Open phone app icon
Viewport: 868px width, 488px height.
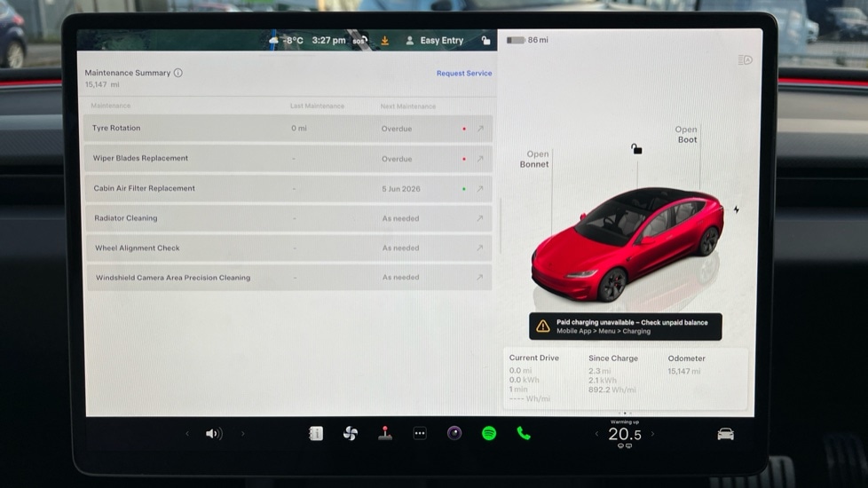[524, 433]
